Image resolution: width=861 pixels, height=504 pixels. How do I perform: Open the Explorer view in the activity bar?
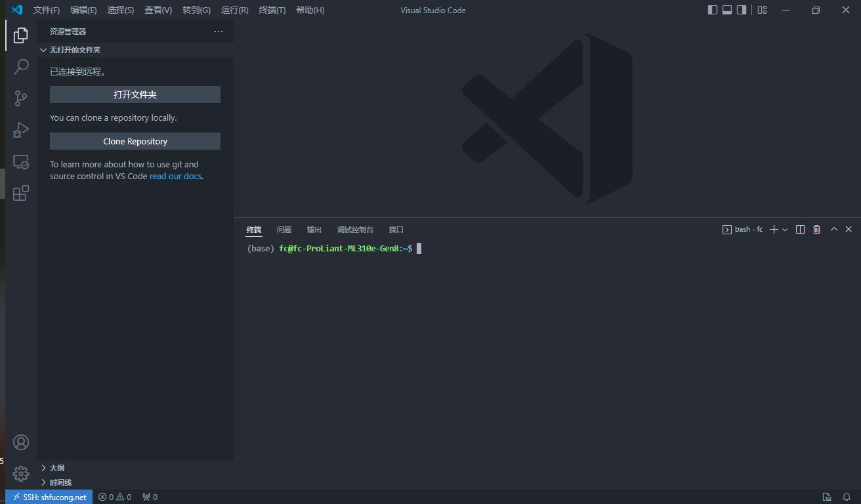click(21, 35)
